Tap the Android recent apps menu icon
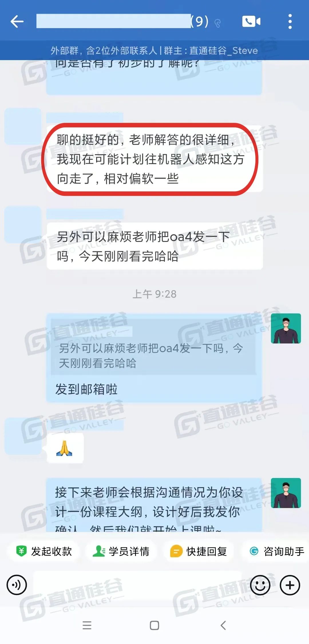This screenshot has width=309, height=644. tap(87, 625)
